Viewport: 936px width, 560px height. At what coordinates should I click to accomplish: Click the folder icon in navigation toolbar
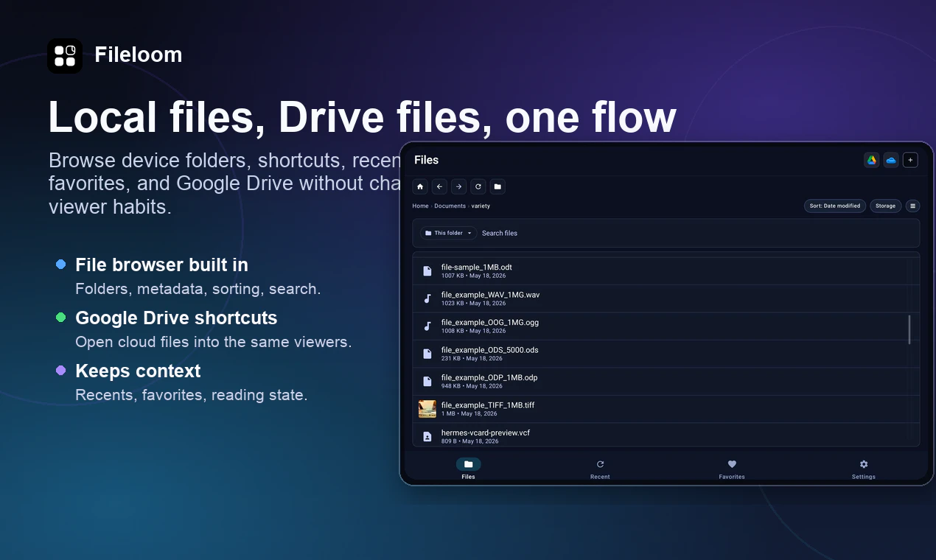497,186
